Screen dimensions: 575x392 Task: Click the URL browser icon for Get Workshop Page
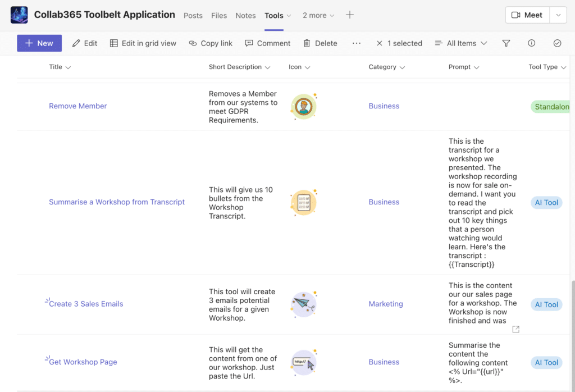(303, 362)
